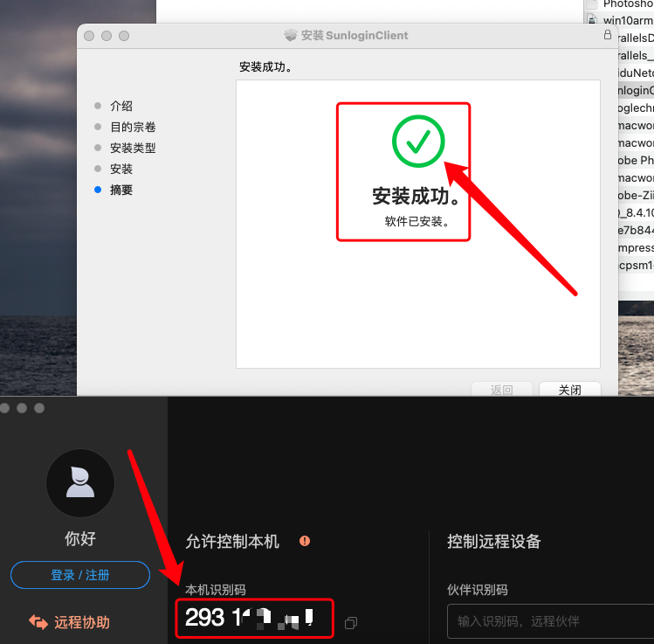Select the 摘要 installer step

pyautogui.click(x=121, y=190)
